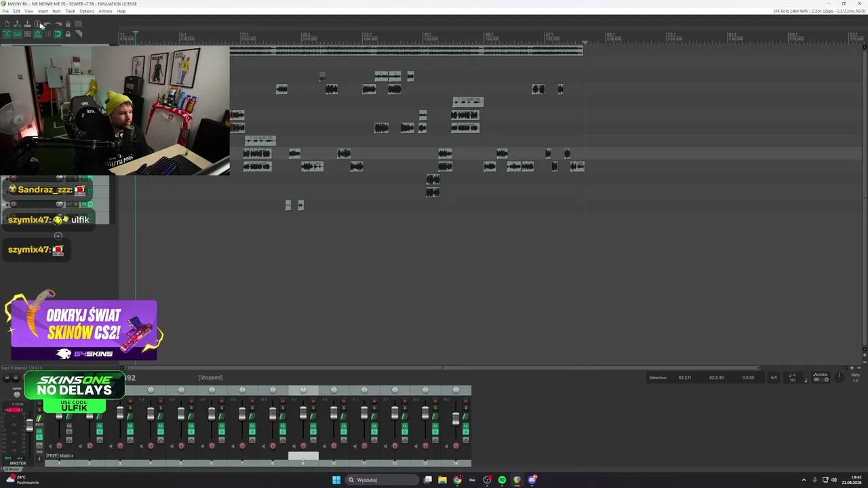Image resolution: width=868 pixels, height=488 pixels.
Task: Open the FX chain for mixer track 13
Action: (x=434, y=426)
